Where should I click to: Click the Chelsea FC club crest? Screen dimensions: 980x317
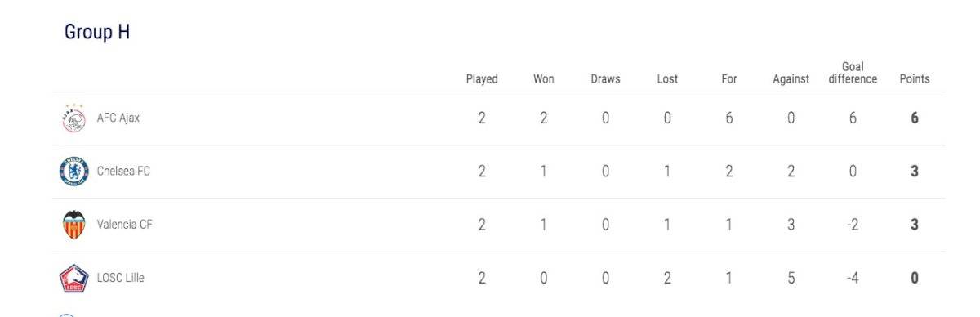[x=73, y=172]
